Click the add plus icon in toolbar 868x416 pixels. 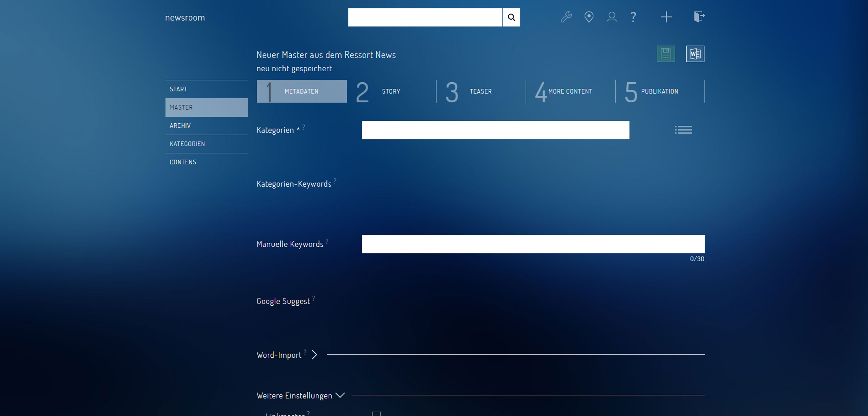click(665, 16)
